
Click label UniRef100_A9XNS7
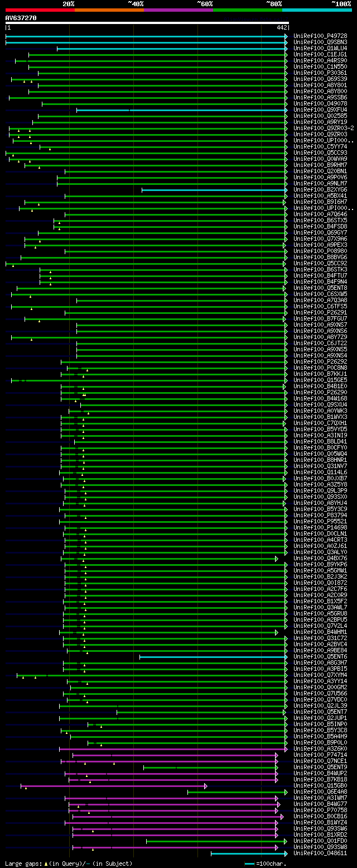pyautogui.click(x=320, y=325)
